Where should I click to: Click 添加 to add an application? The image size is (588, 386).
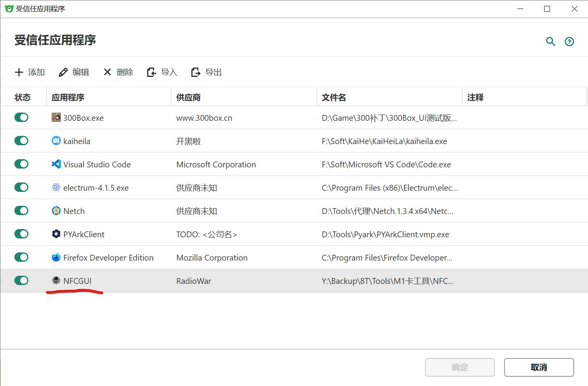click(30, 72)
